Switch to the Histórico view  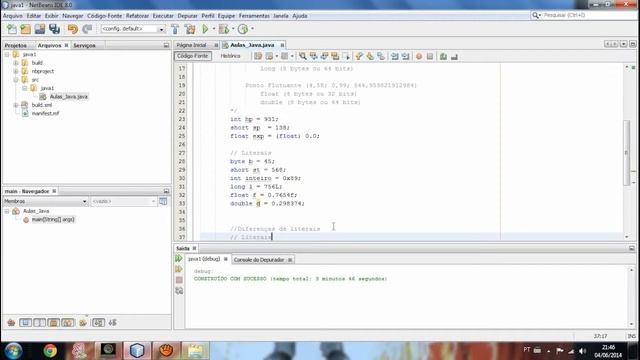(230, 56)
